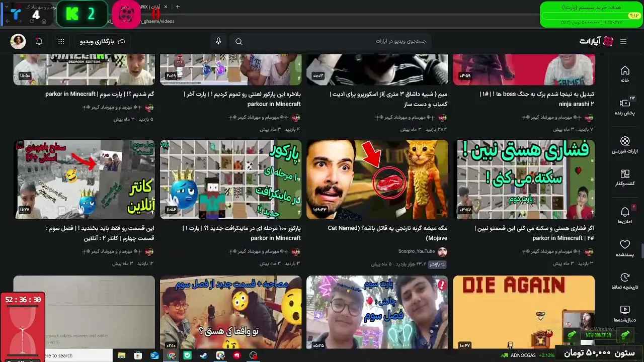Click the Scorpro_YouTube channel name
Image resolution: width=644 pixels, height=362 pixels.
pos(417,251)
